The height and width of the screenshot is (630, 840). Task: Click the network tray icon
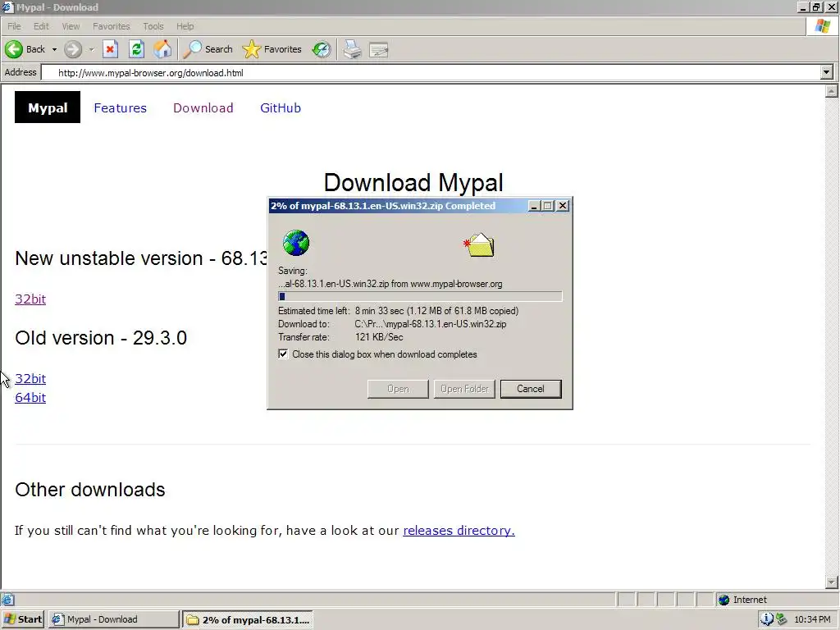(782, 619)
